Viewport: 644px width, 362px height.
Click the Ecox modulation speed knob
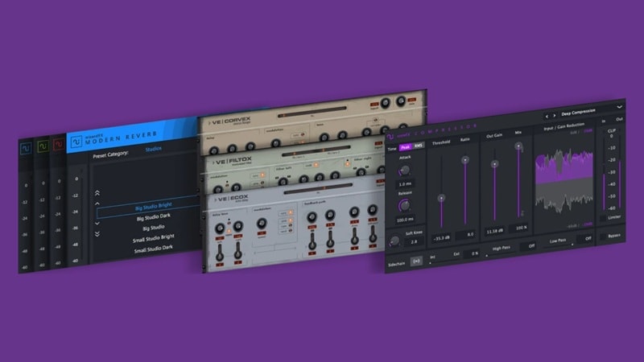(261, 224)
